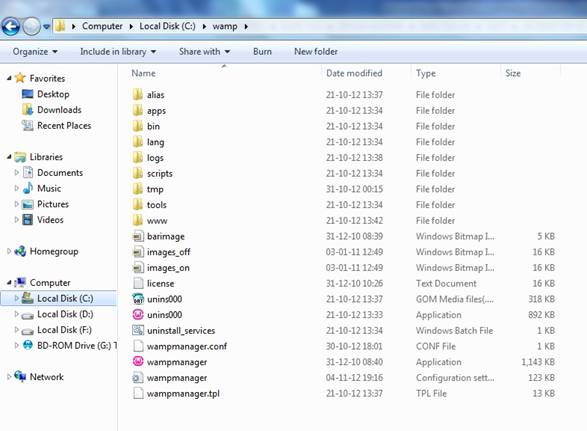Select the barimage bitmap file icon

138,236
